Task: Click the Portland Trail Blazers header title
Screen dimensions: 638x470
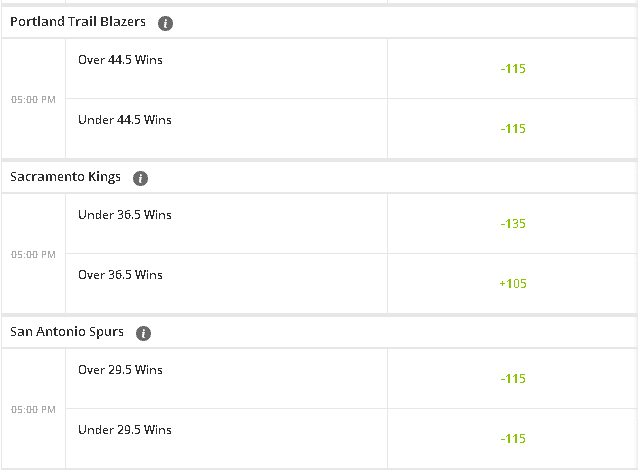Action: tap(78, 22)
